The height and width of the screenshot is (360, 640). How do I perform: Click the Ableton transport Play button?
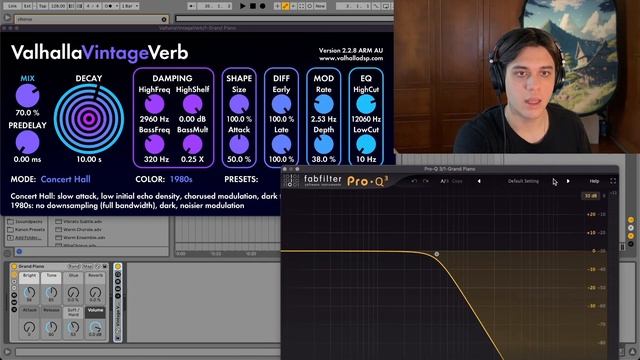click(x=242, y=6)
